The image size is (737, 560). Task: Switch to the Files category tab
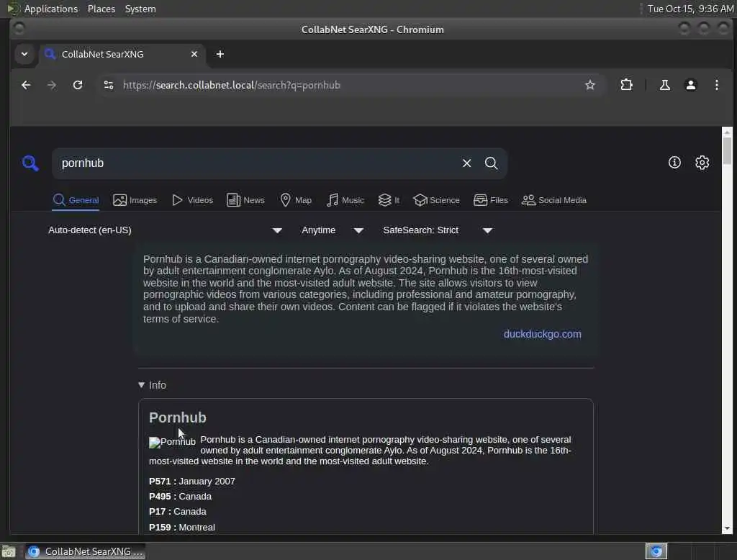tap(491, 200)
